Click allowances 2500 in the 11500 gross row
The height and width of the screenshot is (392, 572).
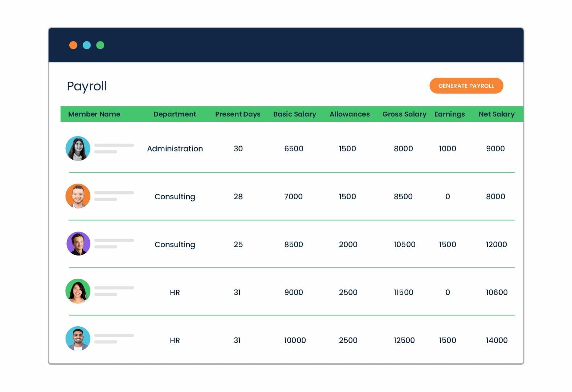[x=348, y=292]
